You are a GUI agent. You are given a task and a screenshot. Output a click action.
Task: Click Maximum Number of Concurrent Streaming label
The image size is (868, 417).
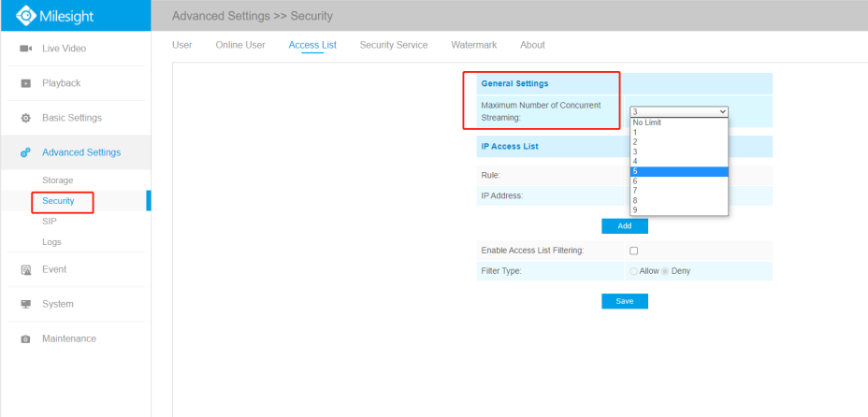coord(541,111)
